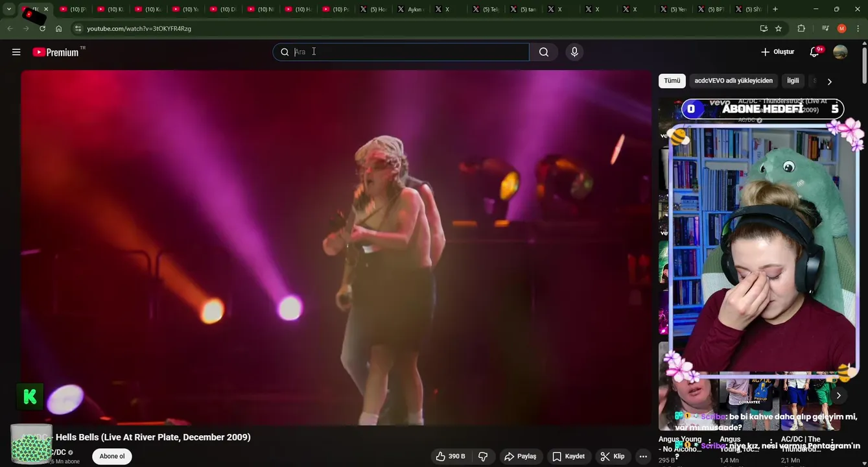Image resolution: width=868 pixels, height=467 pixels.
Task: Like the video with thumbs up 390 B
Action: click(x=451, y=457)
